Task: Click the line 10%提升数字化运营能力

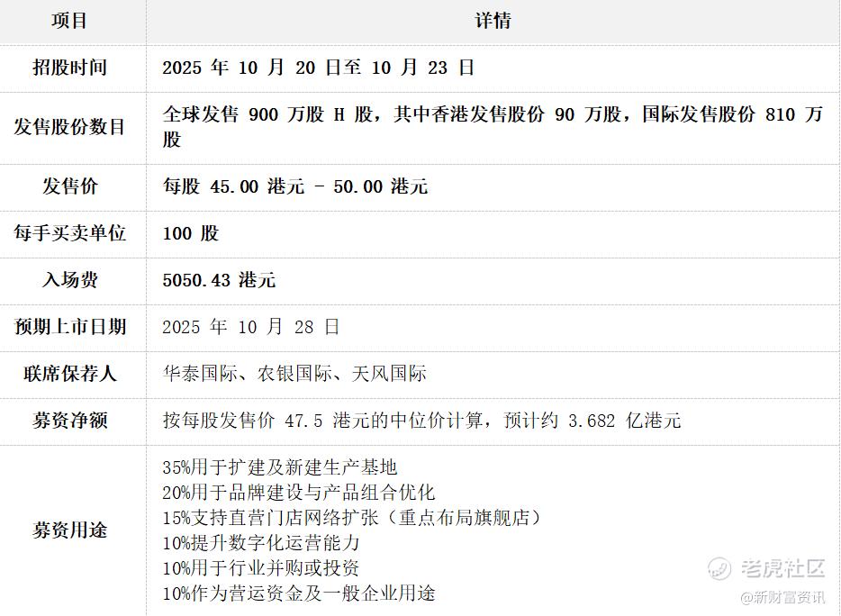Action: click(261, 543)
